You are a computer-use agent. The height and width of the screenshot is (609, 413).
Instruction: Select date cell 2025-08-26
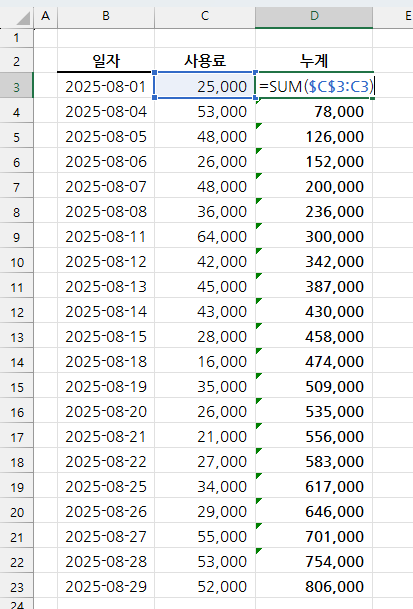(x=106, y=511)
